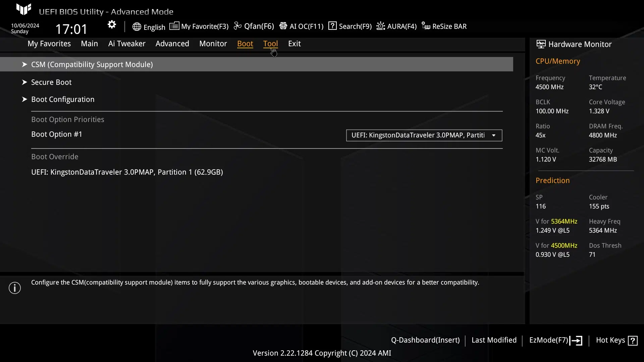
Task: Click the info circle icon
Action: 15,288
